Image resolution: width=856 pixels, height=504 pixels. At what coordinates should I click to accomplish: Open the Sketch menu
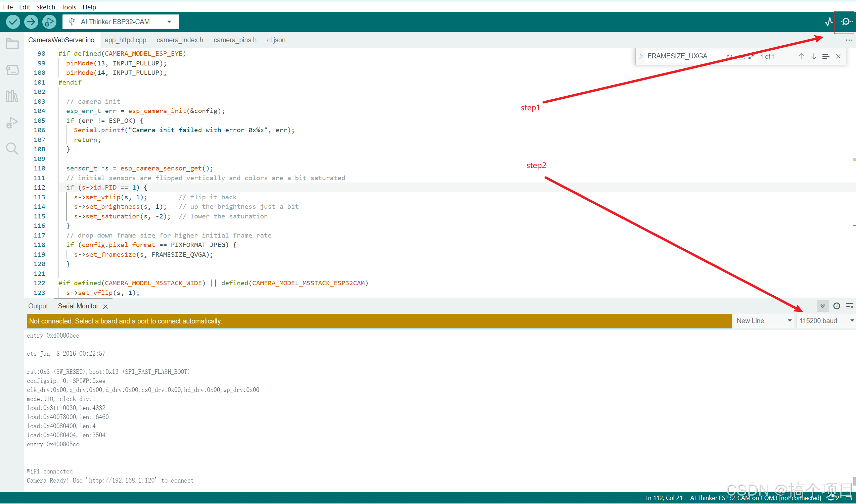[x=45, y=7]
